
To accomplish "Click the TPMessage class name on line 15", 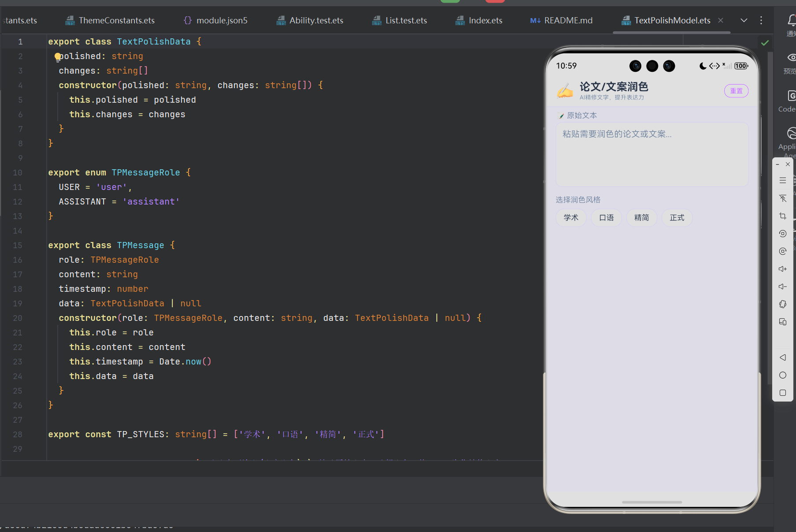I will pyautogui.click(x=141, y=246).
